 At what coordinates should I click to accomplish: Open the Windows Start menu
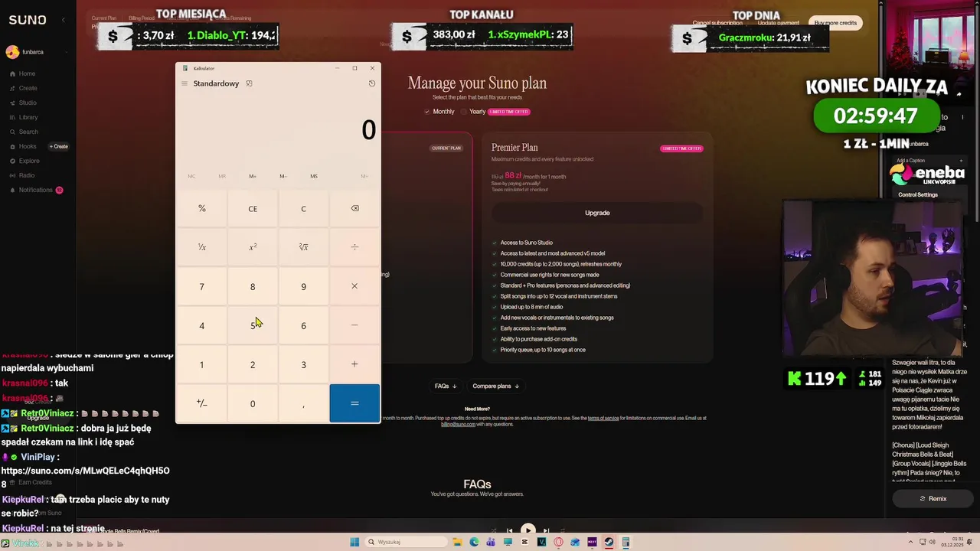(x=354, y=542)
